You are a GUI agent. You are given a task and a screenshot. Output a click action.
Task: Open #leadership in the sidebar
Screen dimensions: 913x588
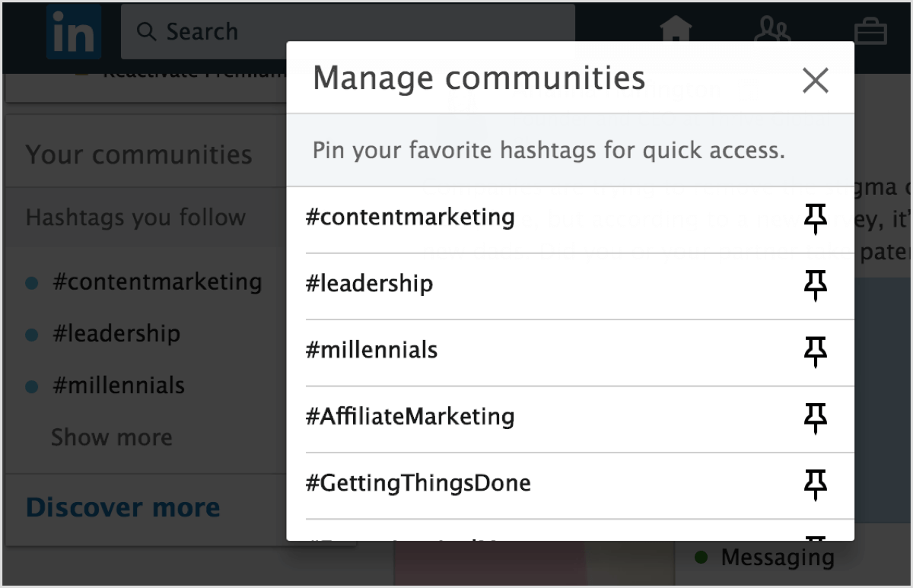point(116,334)
